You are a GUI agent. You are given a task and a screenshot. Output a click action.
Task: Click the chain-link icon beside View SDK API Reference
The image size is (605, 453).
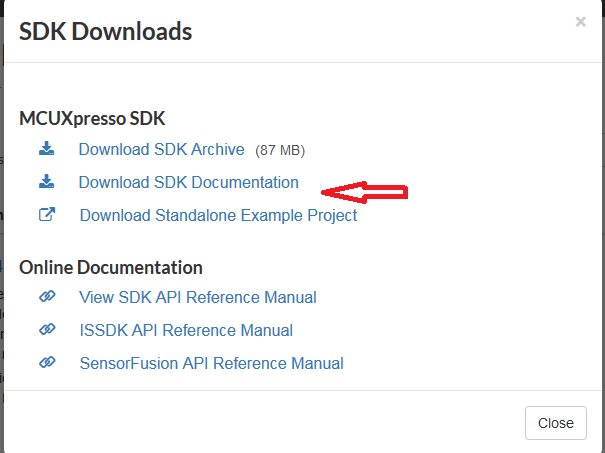pos(47,297)
